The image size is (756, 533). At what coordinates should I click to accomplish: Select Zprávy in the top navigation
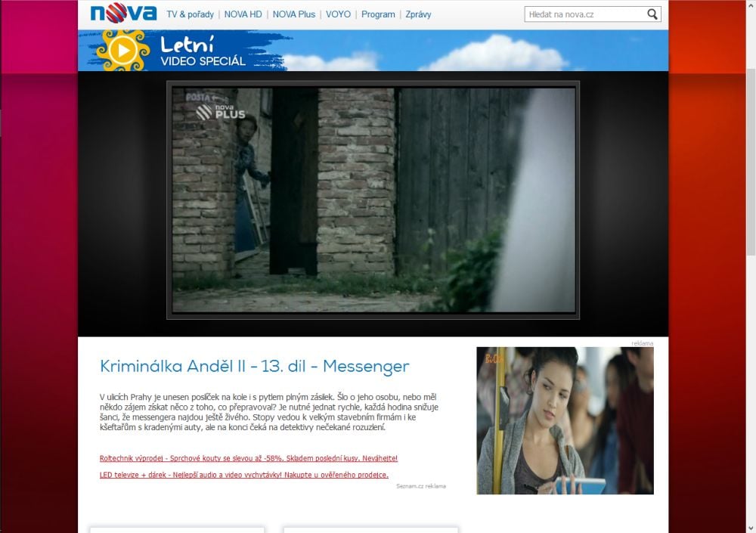tap(418, 14)
